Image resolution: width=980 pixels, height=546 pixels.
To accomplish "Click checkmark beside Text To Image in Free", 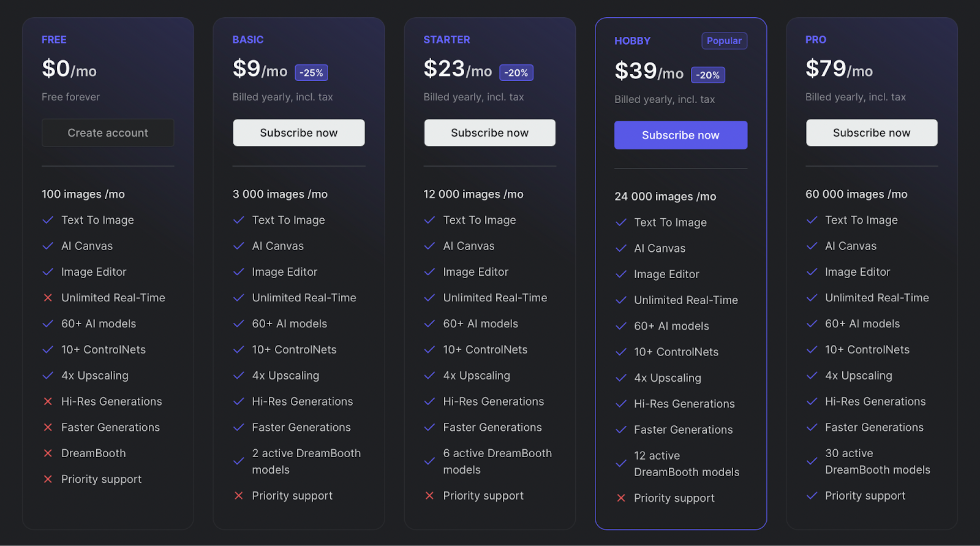I will pos(48,220).
